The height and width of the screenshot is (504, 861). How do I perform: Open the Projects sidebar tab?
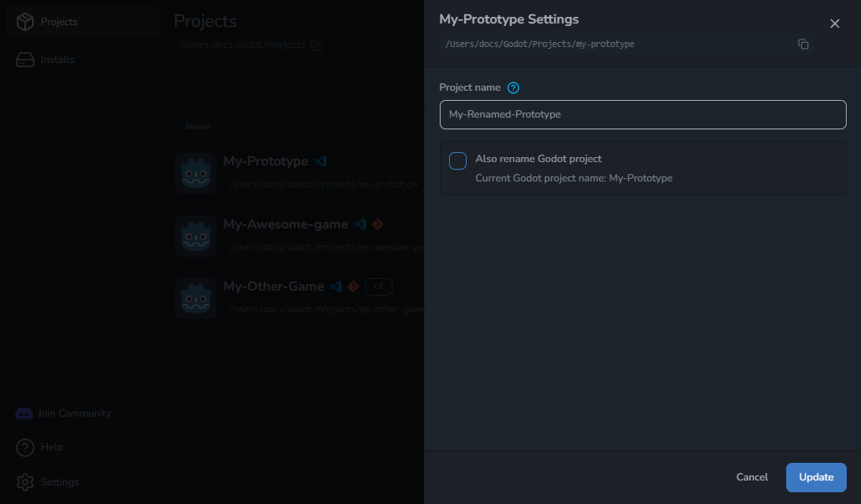coord(82,22)
